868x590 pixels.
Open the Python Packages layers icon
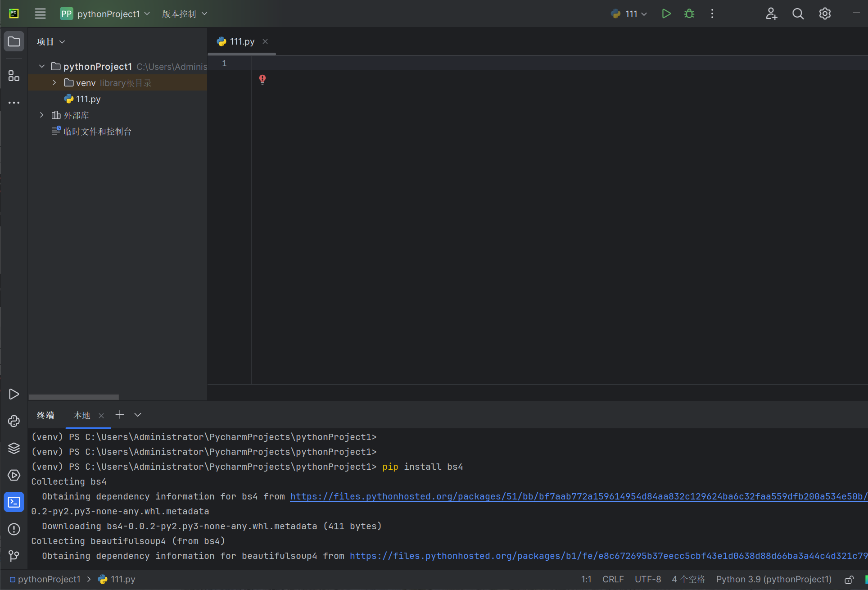click(14, 448)
